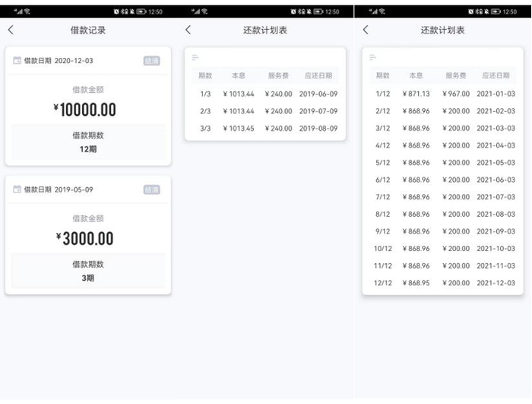Select due date 2021-06-03
The height and width of the screenshot is (404, 532).
496,180
